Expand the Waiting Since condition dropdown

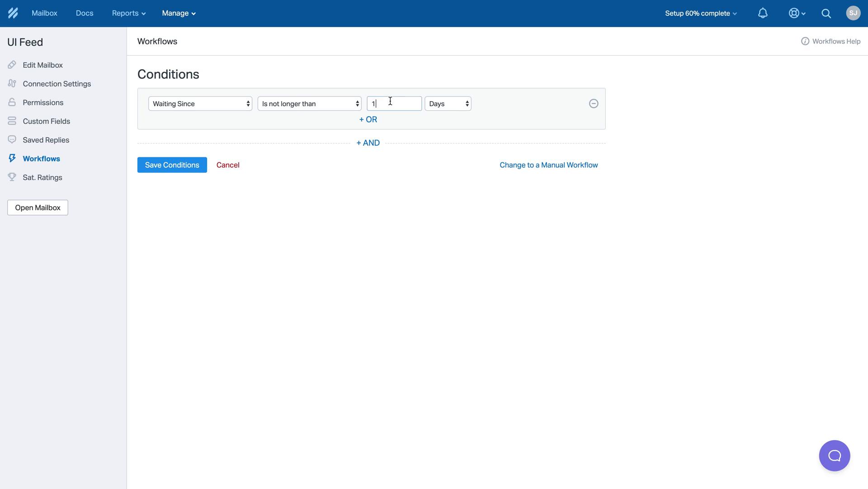[200, 103]
